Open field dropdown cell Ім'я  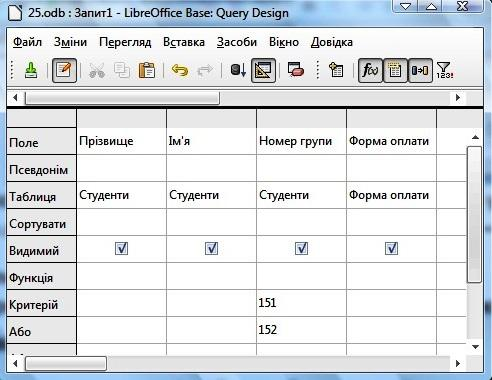(211, 141)
